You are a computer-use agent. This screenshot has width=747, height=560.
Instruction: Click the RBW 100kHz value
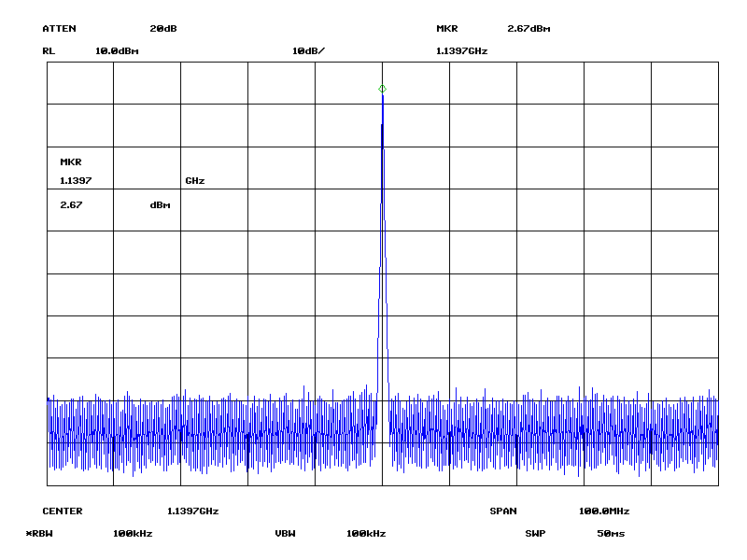(133, 533)
